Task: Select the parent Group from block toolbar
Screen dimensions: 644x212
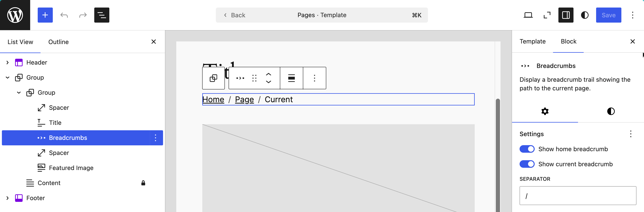Action: (x=213, y=78)
